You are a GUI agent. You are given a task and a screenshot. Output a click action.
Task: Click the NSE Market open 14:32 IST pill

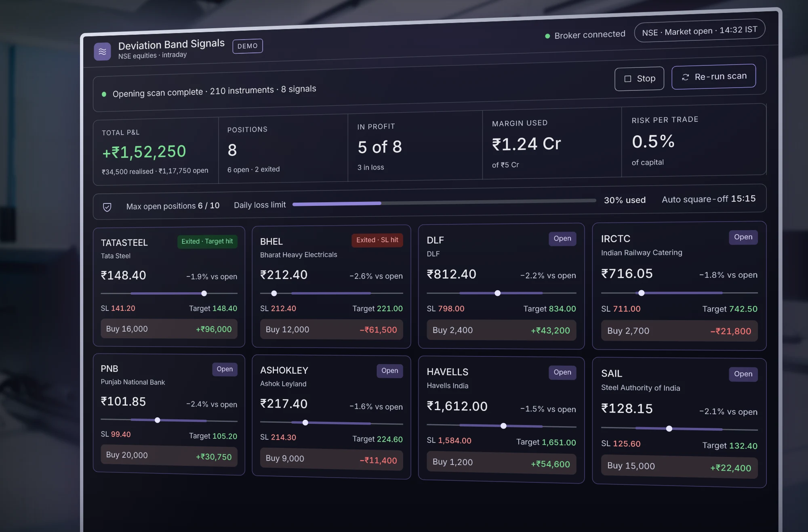699,31
